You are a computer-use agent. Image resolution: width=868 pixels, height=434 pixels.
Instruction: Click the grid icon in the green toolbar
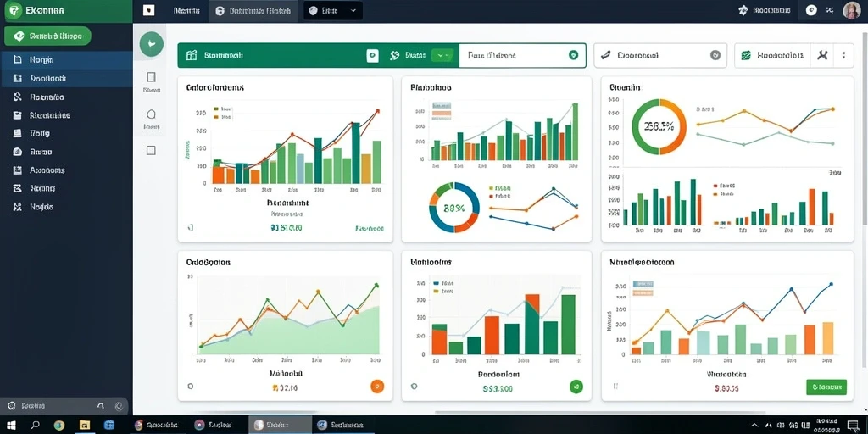coord(192,55)
